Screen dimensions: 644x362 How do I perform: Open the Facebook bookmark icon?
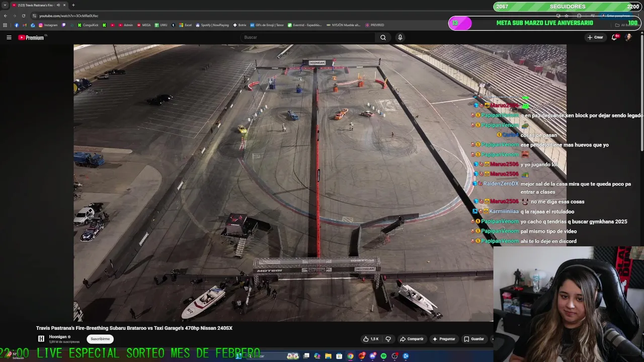click(x=16, y=25)
